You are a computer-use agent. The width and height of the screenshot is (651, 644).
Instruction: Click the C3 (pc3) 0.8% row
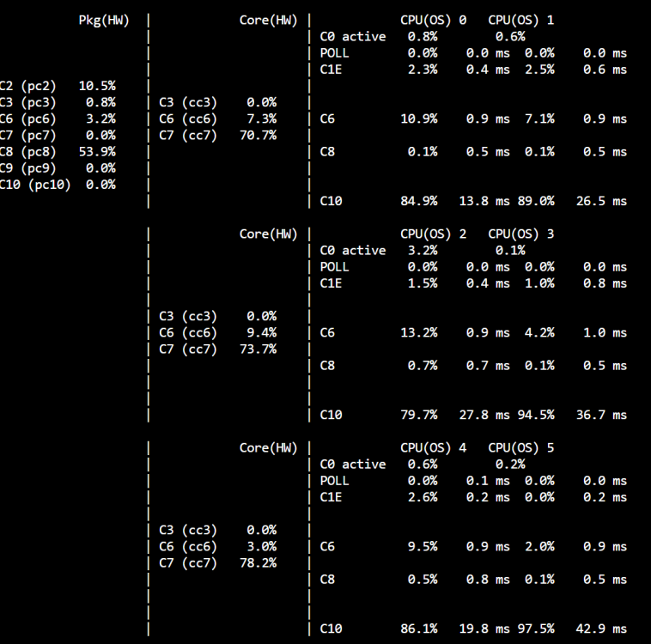click(x=58, y=102)
